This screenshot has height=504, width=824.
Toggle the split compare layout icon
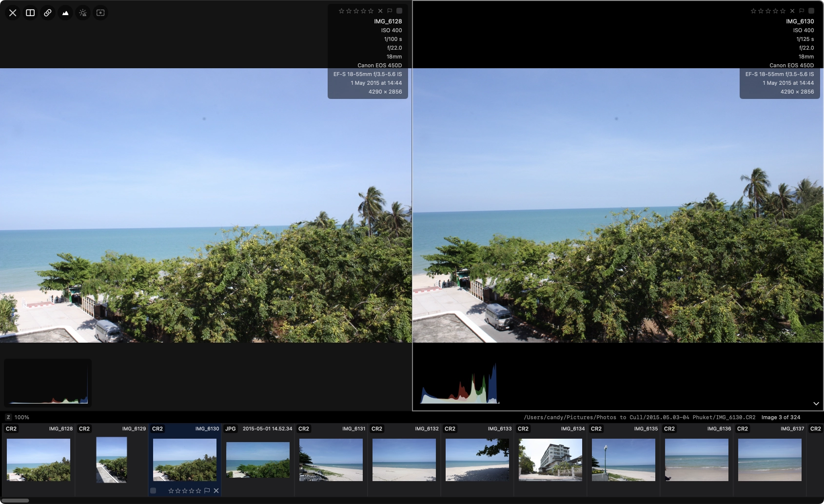click(x=30, y=13)
